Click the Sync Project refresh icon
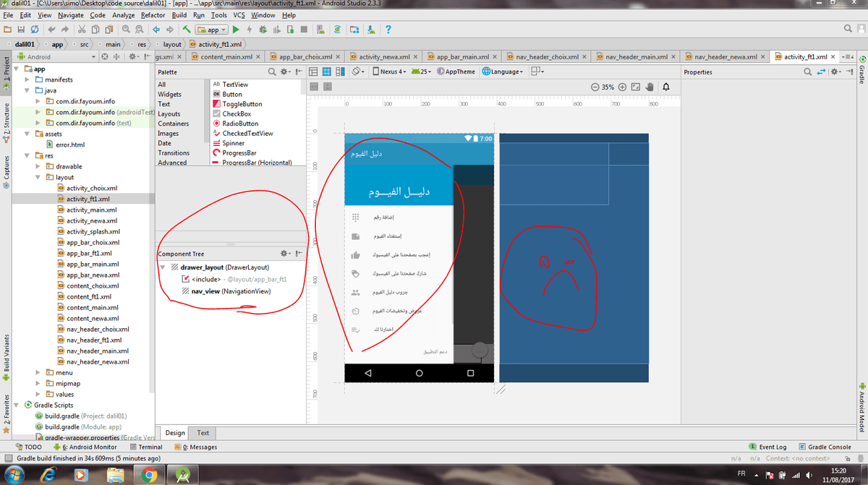Image resolution: width=868 pixels, height=485 pixels. click(337, 30)
